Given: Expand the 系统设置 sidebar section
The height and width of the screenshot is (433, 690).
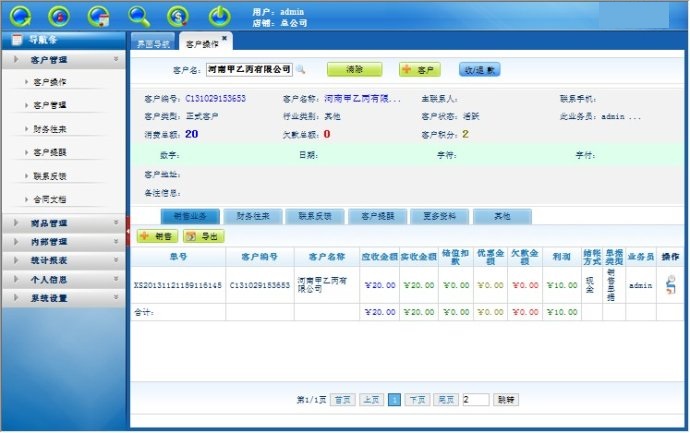Looking at the screenshot, I should (x=63, y=298).
